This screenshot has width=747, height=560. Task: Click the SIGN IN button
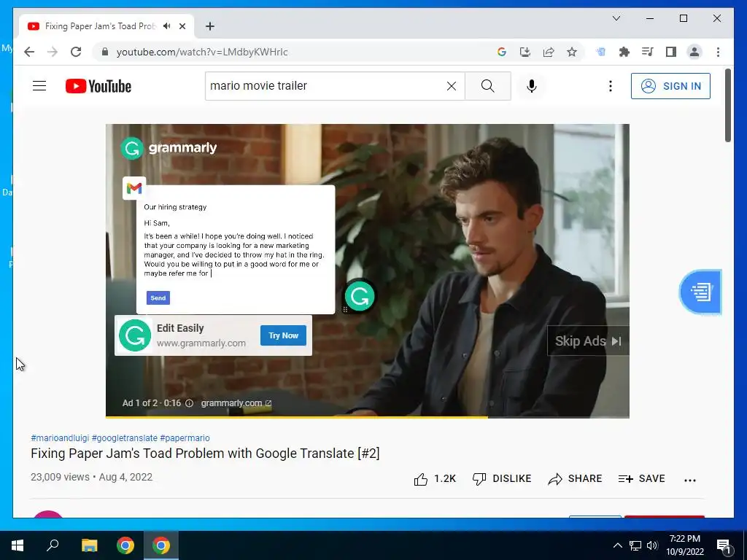[x=670, y=86]
